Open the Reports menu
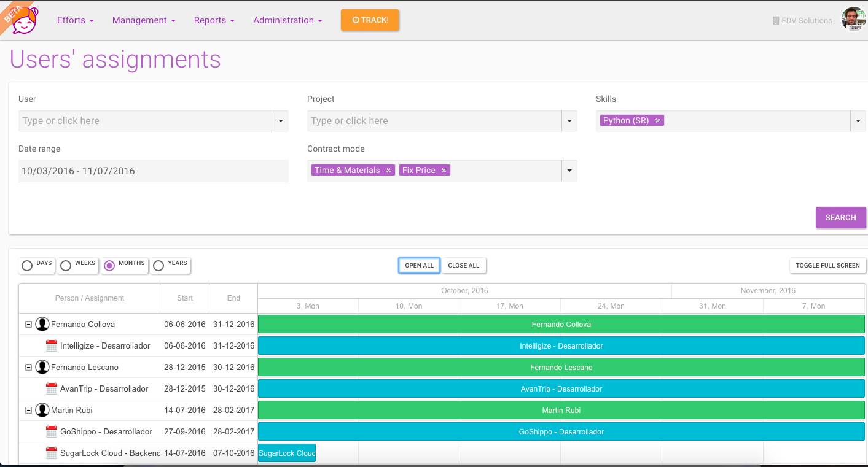This screenshot has height=467, width=868. pos(214,20)
